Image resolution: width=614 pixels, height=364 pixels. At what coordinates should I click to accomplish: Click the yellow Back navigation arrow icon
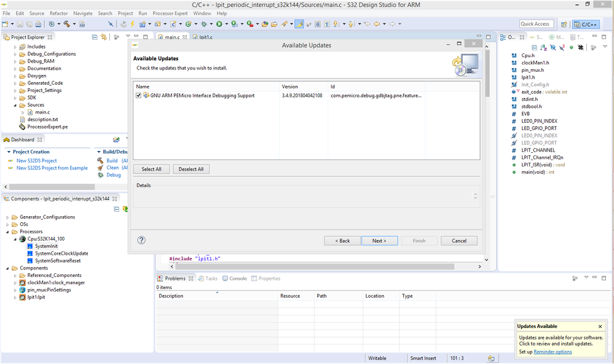pos(377,24)
